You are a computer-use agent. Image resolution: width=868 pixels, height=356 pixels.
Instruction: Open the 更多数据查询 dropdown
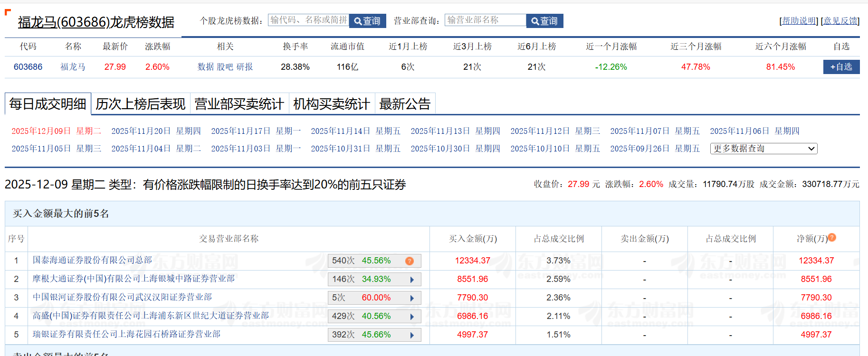click(763, 149)
